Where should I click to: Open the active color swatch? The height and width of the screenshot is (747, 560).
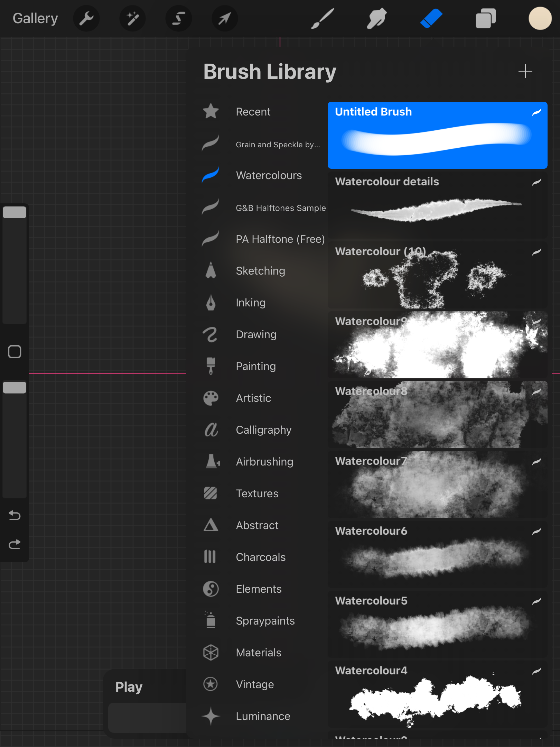tap(540, 19)
